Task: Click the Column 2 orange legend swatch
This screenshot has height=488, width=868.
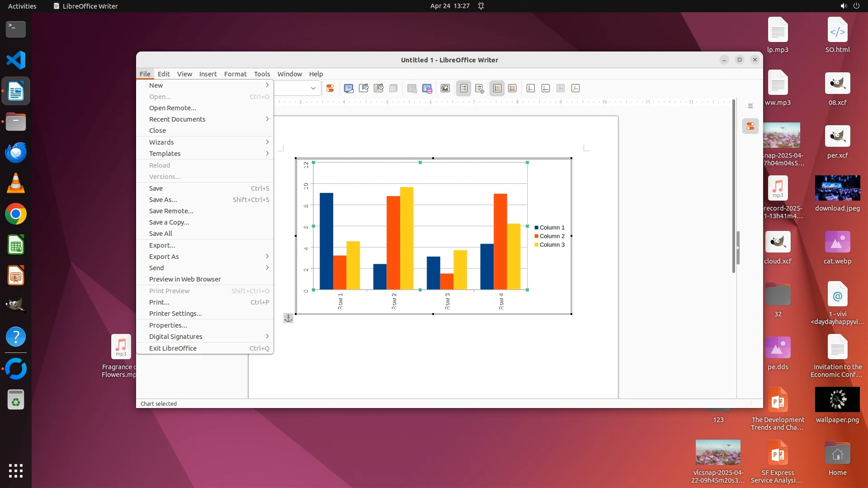Action: (x=537, y=236)
